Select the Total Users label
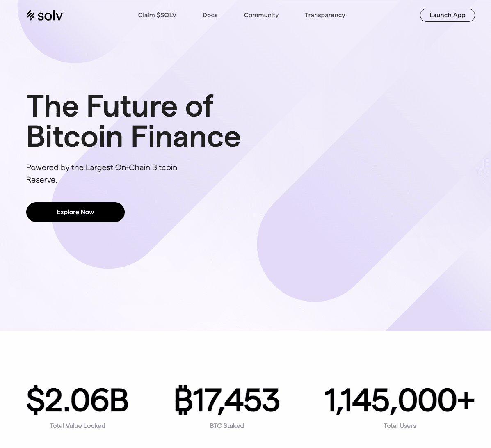This screenshot has width=491, height=448. (x=400, y=426)
